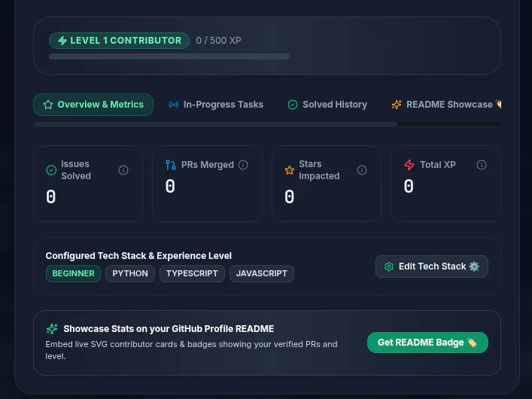Image resolution: width=532 pixels, height=399 pixels.
Task: Select the TYPESCRIPT tech tag
Action: point(192,274)
